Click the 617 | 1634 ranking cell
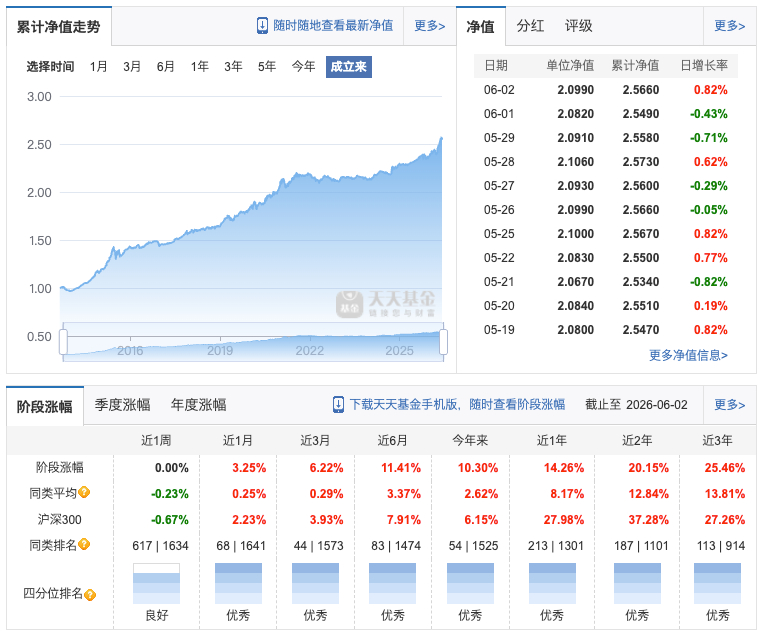Viewport: 762px width, 633px height. click(160, 546)
